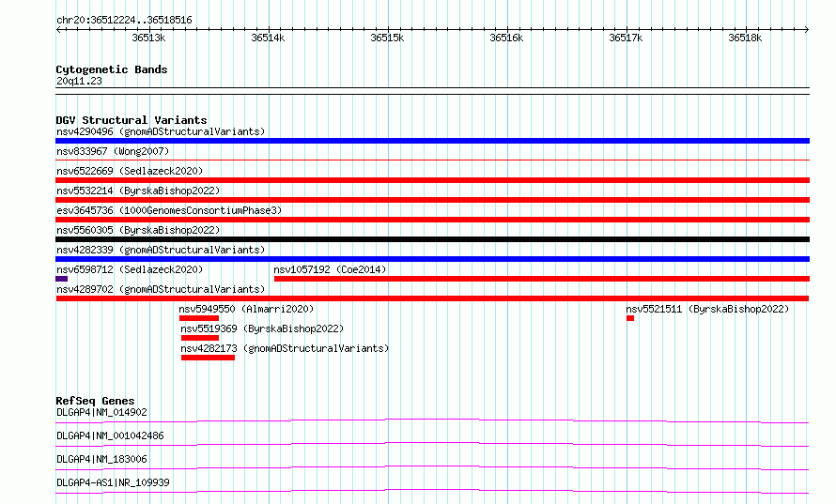Open the nsv5949550 (Almarri2020) label
The height and width of the screenshot is (504, 836).
pyautogui.click(x=246, y=309)
